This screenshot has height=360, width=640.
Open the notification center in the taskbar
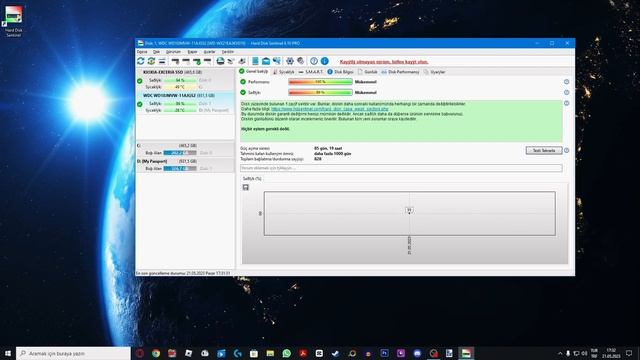click(x=629, y=353)
